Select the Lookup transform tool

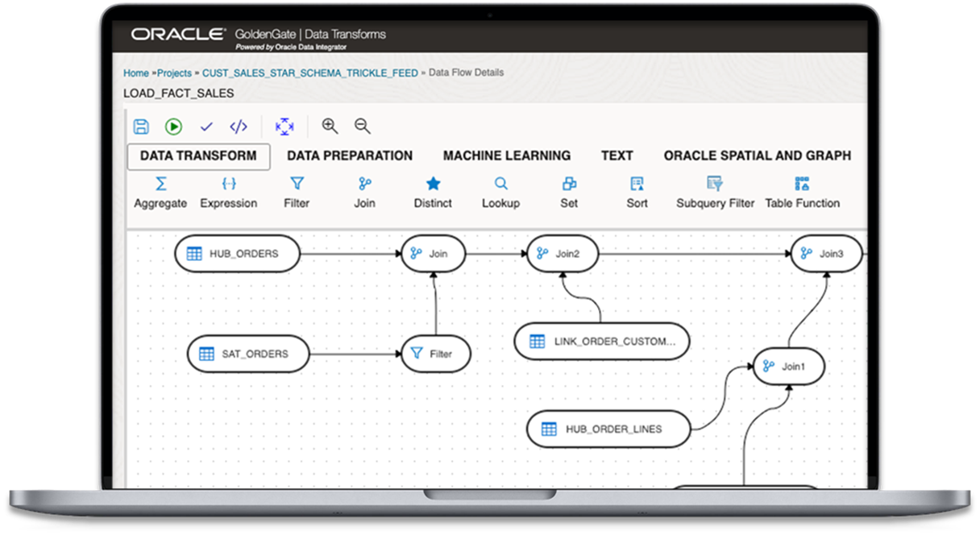click(x=500, y=192)
